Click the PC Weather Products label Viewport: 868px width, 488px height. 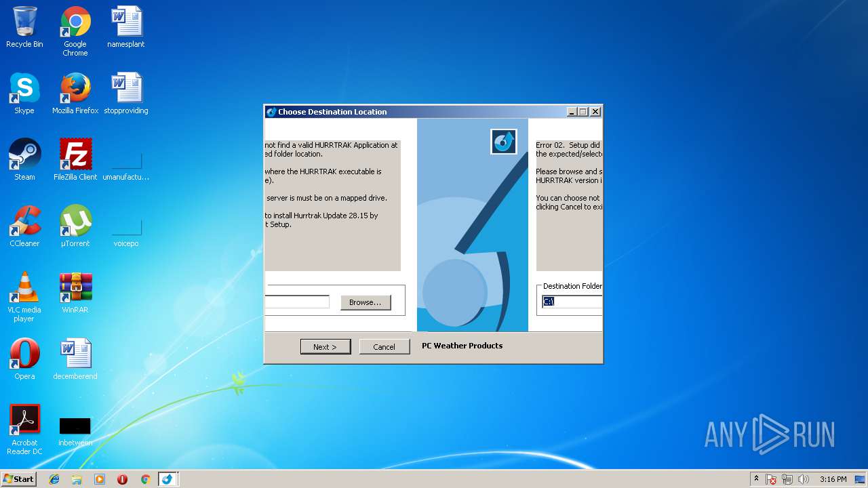(x=462, y=346)
